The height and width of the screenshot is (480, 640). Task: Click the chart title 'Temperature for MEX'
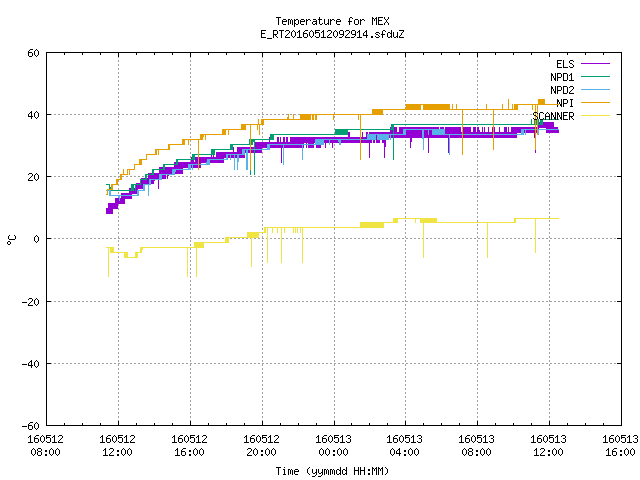pyautogui.click(x=332, y=21)
